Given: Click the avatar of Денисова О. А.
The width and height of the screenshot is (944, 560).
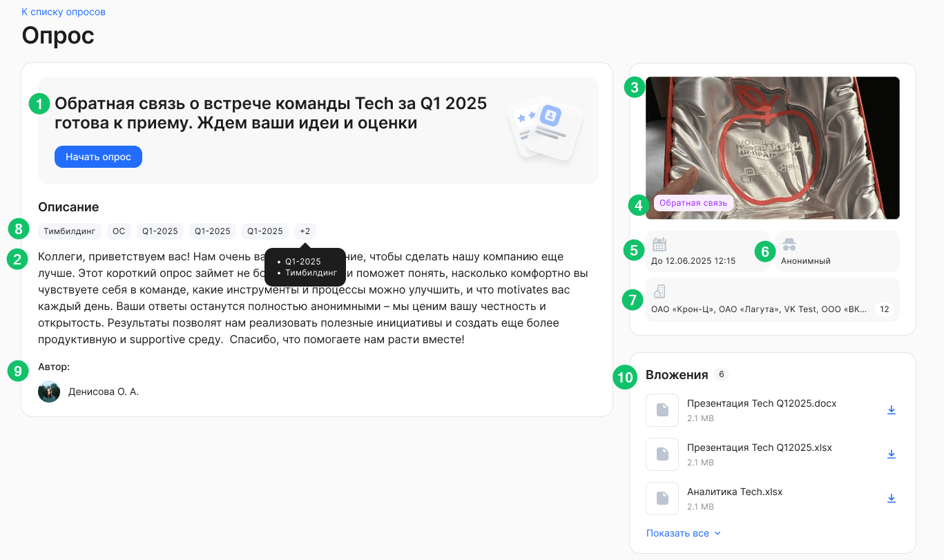Looking at the screenshot, I should coord(49,390).
